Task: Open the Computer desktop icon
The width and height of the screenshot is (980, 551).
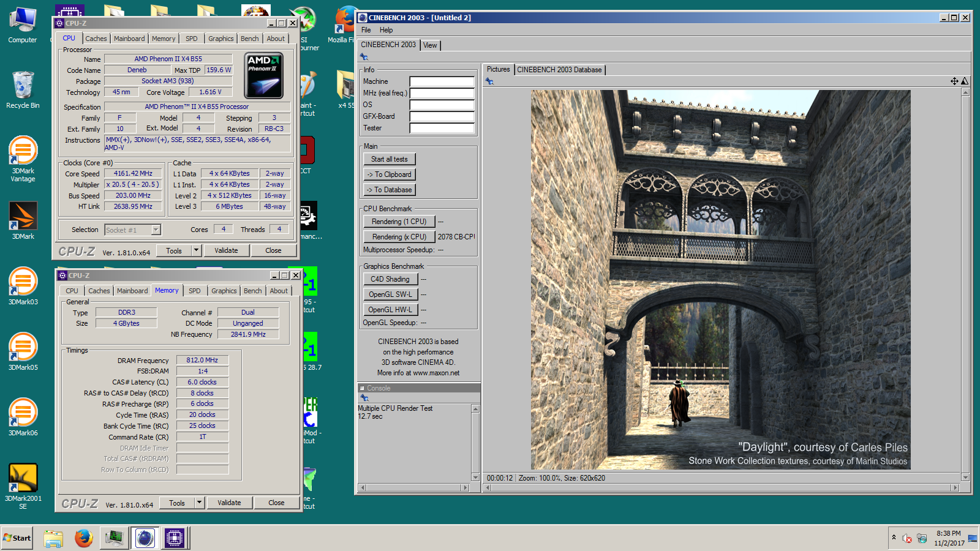Action: pyautogui.click(x=22, y=26)
